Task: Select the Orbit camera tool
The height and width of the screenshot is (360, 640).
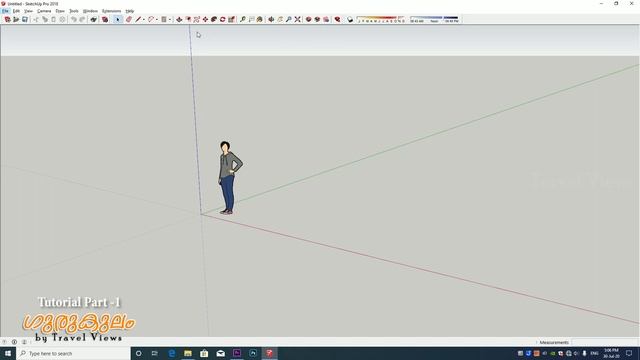Action: pyautogui.click(x=271, y=19)
